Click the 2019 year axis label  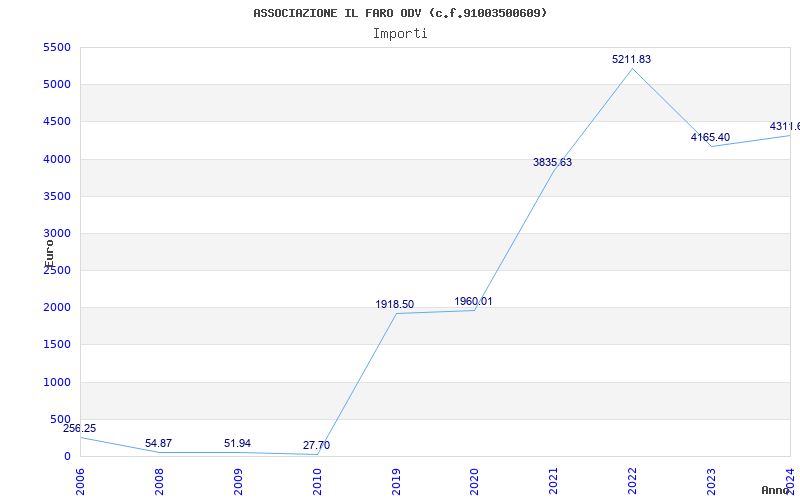point(396,481)
